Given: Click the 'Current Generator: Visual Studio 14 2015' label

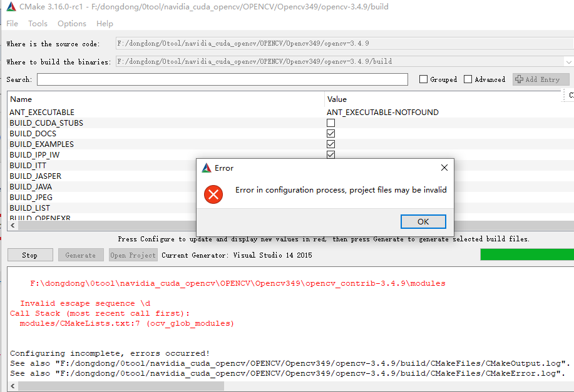Looking at the screenshot, I should click(237, 255).
